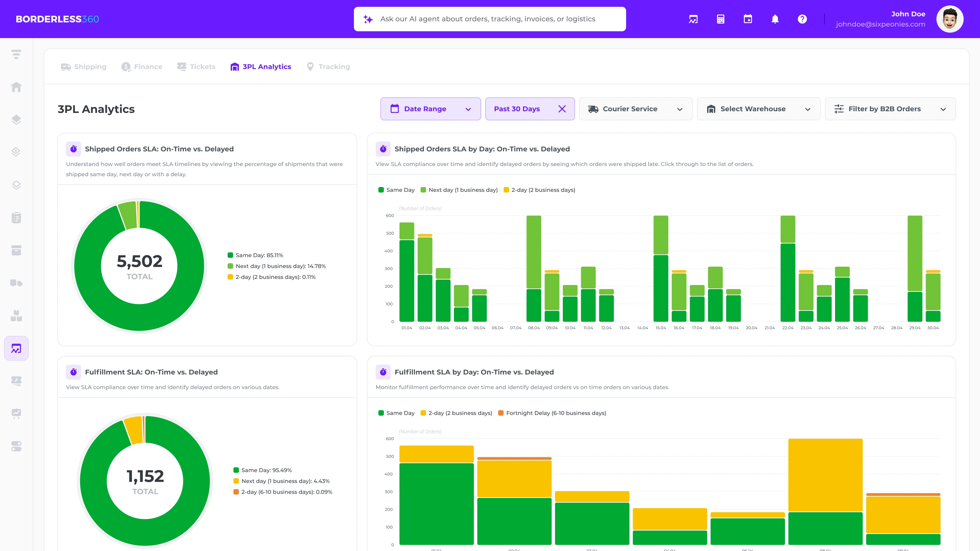The width and height of the screenshot is (980, 551).
Task: Click the home icon in the sidebar
Action: point(16,87)
